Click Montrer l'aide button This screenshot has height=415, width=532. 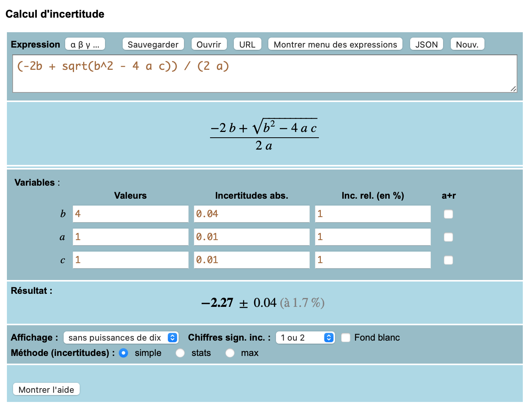coord(46,389)
